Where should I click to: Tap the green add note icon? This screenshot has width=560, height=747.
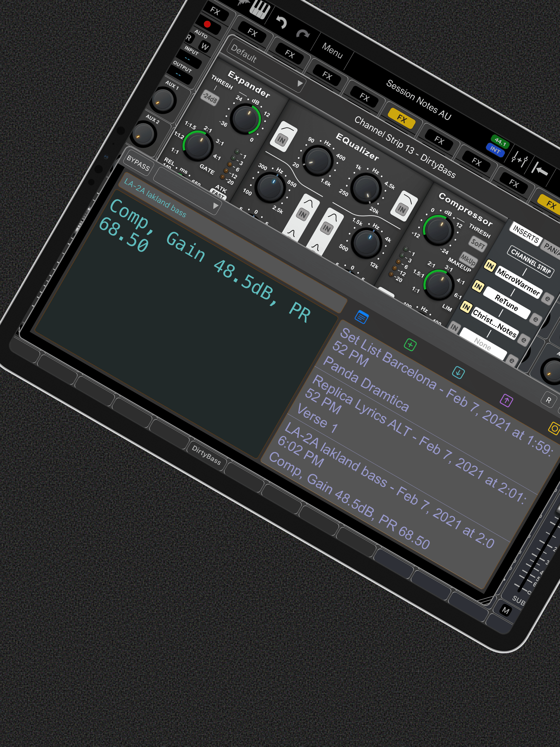(410, 345)
